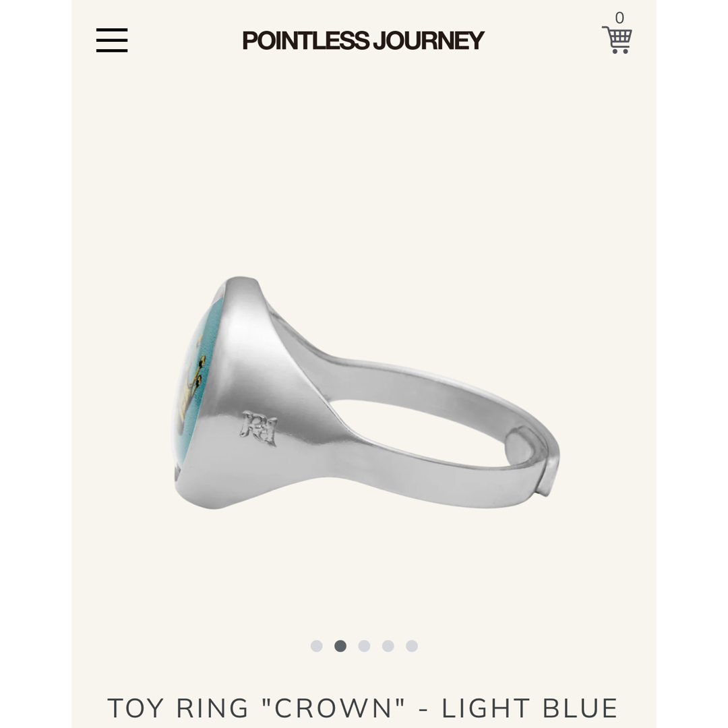This screenshot has width=728, height=728.
Task: Switch to the third carousel dot
Action: pyautogui.click(x=364, y=646)
